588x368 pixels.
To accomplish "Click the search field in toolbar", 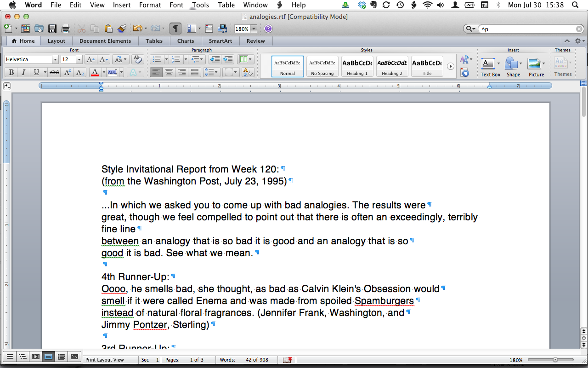I will point(528,29).
